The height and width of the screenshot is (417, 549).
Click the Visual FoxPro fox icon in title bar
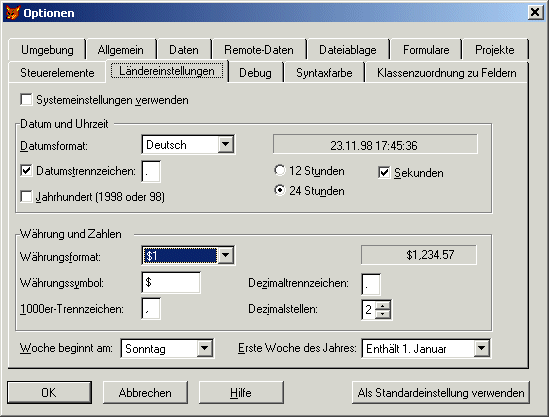click(x=13, y=13)
